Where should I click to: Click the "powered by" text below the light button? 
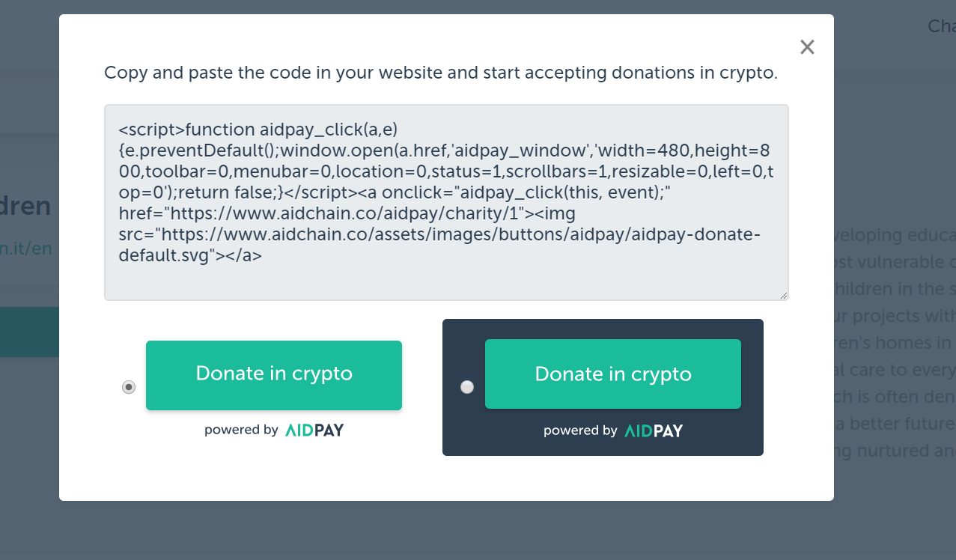(x=241, y=430)
